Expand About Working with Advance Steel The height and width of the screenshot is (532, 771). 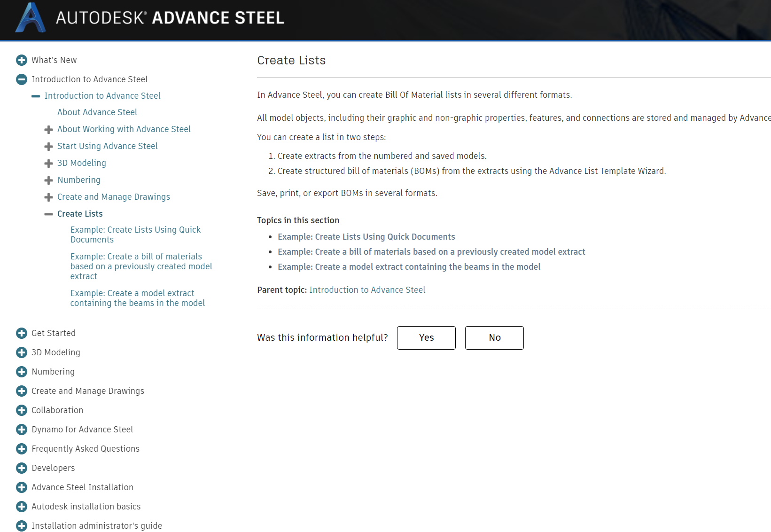[49, 129]
